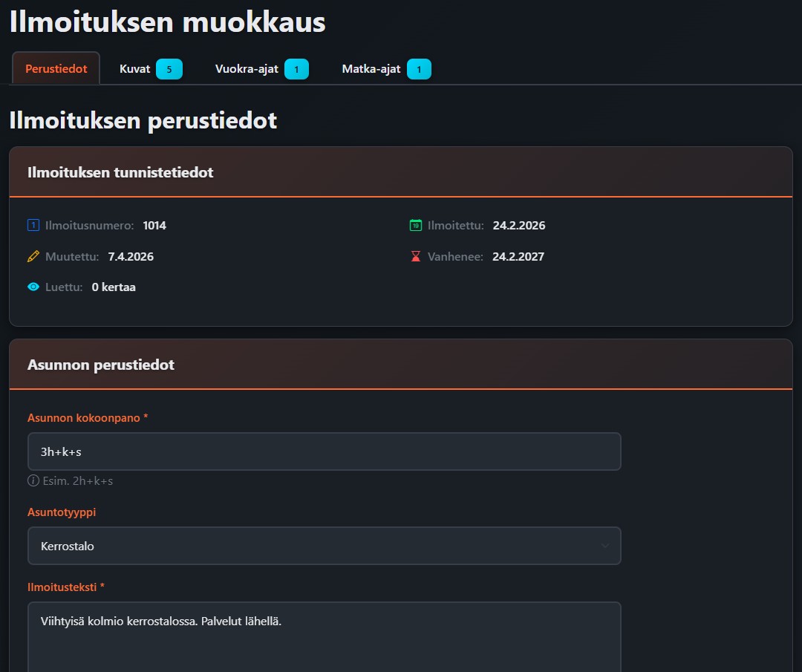Click the Ilmoitusteksti text area

(325, 639)
